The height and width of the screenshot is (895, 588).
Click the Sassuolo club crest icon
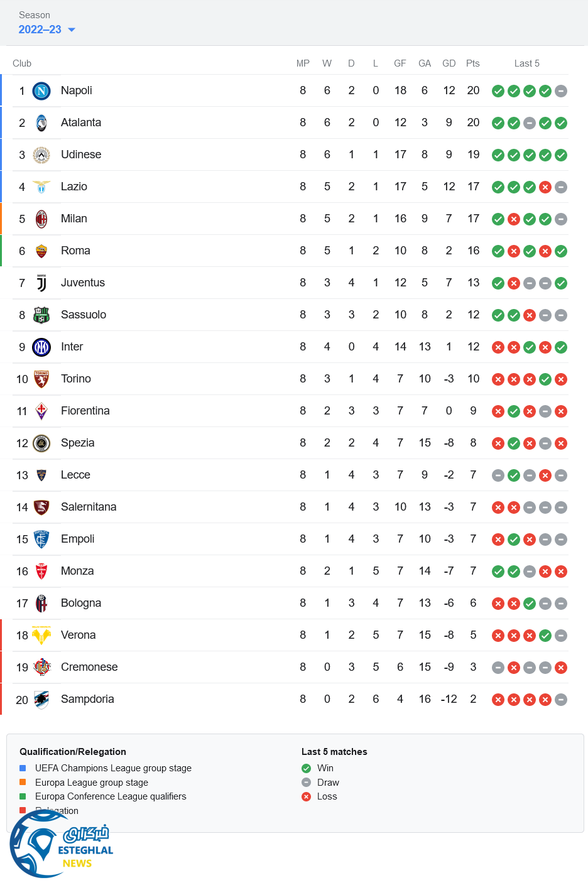click(x=41, y=315)
